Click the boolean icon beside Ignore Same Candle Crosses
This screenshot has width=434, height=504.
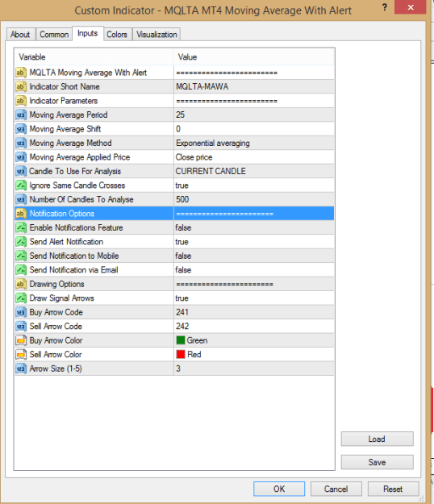[21, 185]
